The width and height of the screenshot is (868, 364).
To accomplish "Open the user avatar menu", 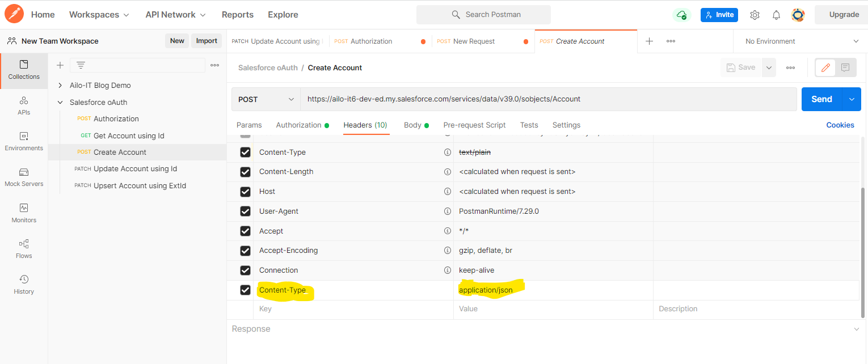I will pyautogui.click(x=798, y=15).
